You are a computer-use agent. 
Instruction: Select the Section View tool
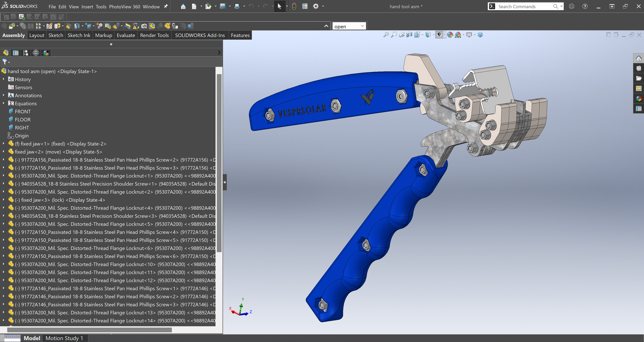(409, 35)
